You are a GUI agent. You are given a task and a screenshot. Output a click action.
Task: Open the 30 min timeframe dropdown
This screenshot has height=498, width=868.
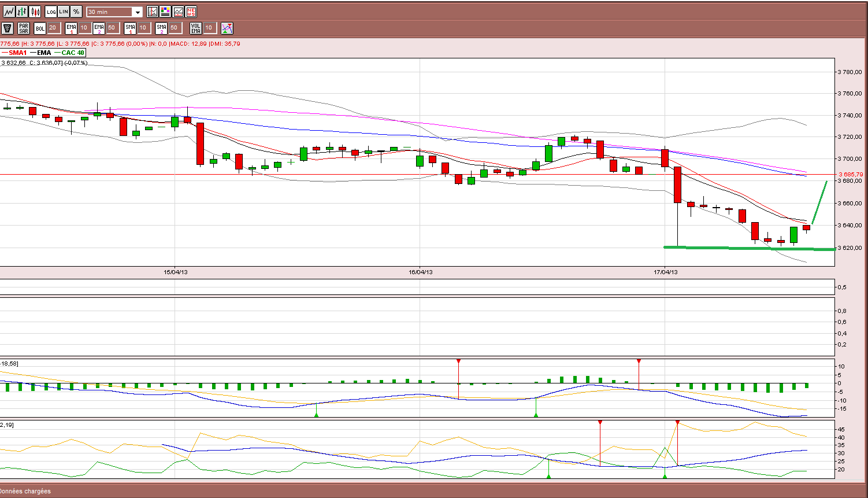pos(114,12)
